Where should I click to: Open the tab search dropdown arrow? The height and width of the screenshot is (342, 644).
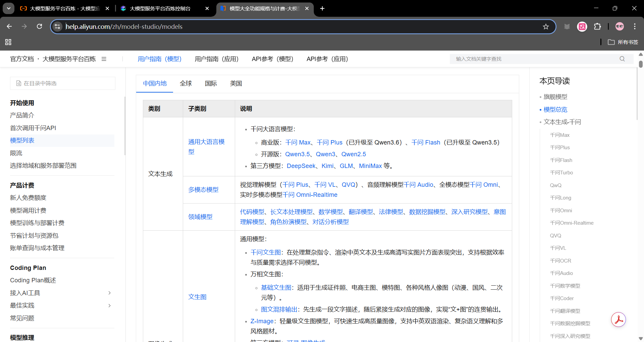(8, 8)
